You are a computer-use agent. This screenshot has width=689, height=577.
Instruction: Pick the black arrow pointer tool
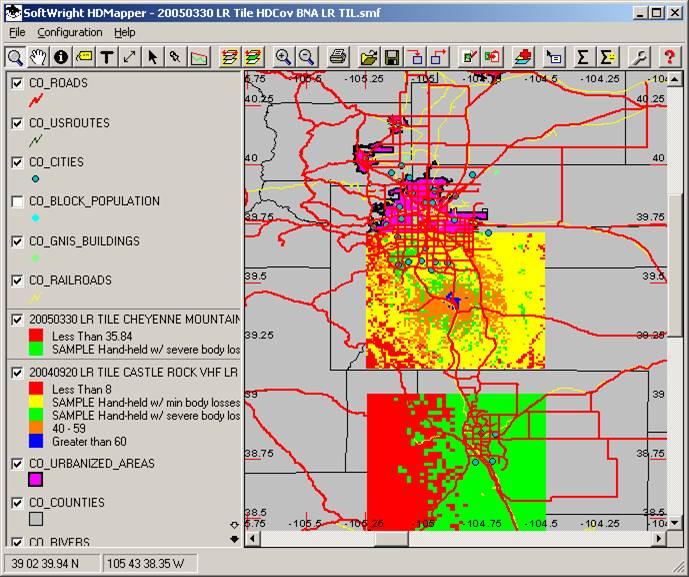152,57
